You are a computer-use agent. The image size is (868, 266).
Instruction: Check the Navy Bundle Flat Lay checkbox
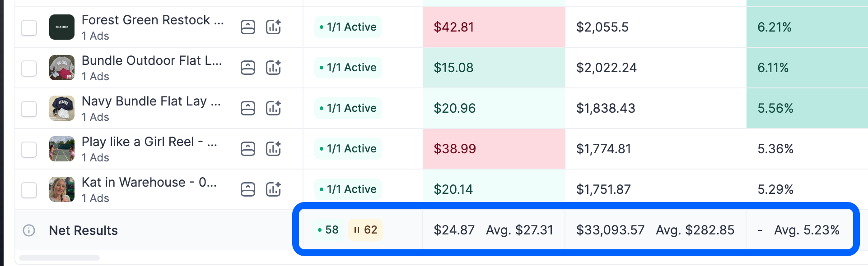pyautogui.click(x=29, y=109)
